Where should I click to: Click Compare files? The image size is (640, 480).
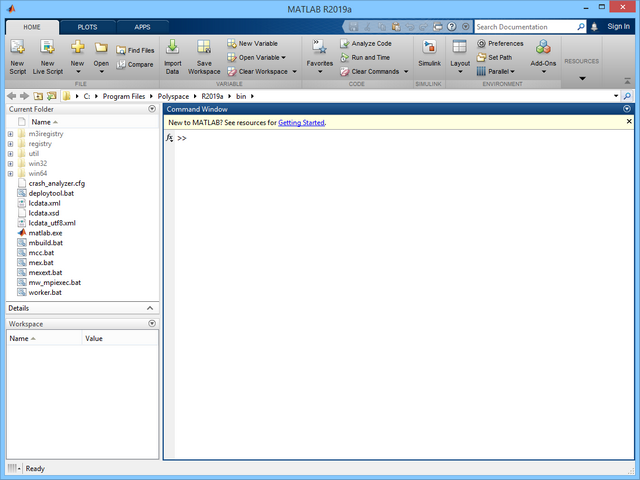click(135, 64)
